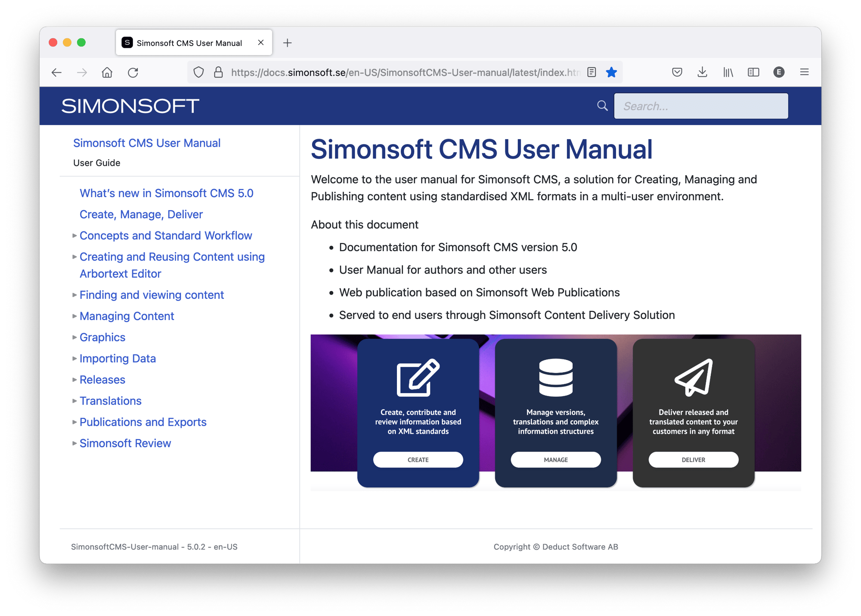Expand the Translations section arrow
Image resolution: width=861 pixels, height=616 pixels.
tap(74, 401)
